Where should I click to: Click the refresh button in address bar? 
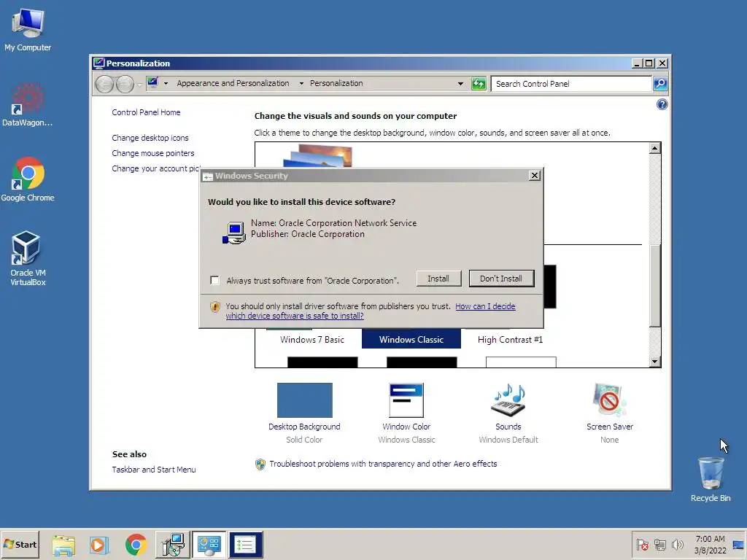[479, 84]
